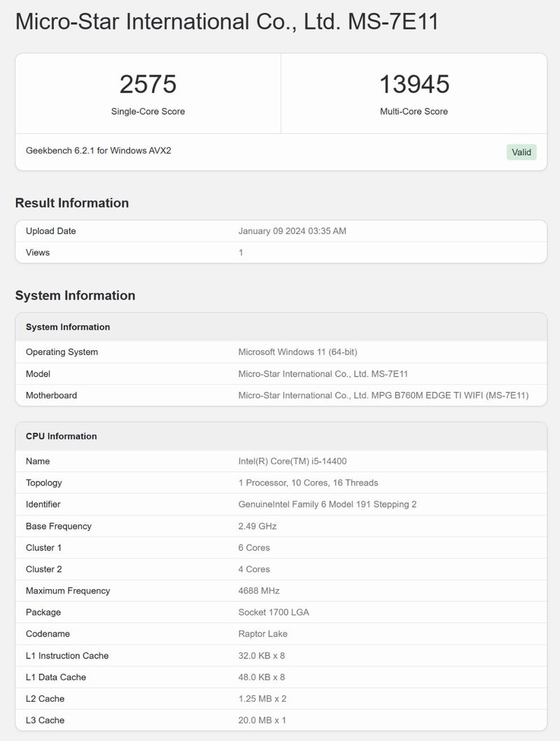Click the 2575 single-core score
The image size is (560, 741).
tap(148, 85)
